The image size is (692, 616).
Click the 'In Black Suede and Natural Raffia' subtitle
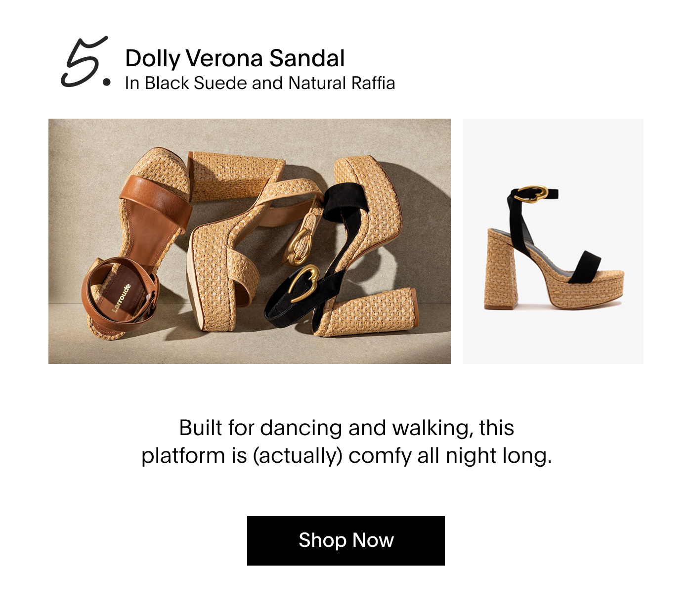pyautogui.click(x=260, y=83)
